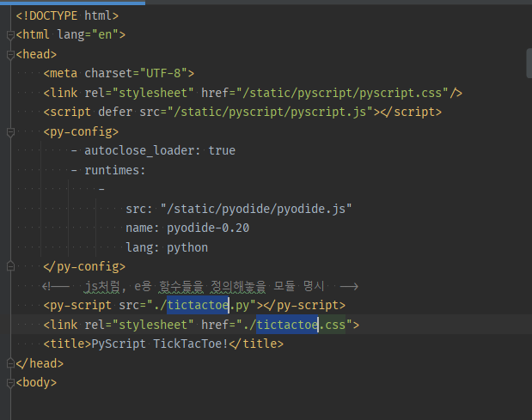532x420 pixels.
Task: Click autoclose_loader: true line
Action: point(153,150)
